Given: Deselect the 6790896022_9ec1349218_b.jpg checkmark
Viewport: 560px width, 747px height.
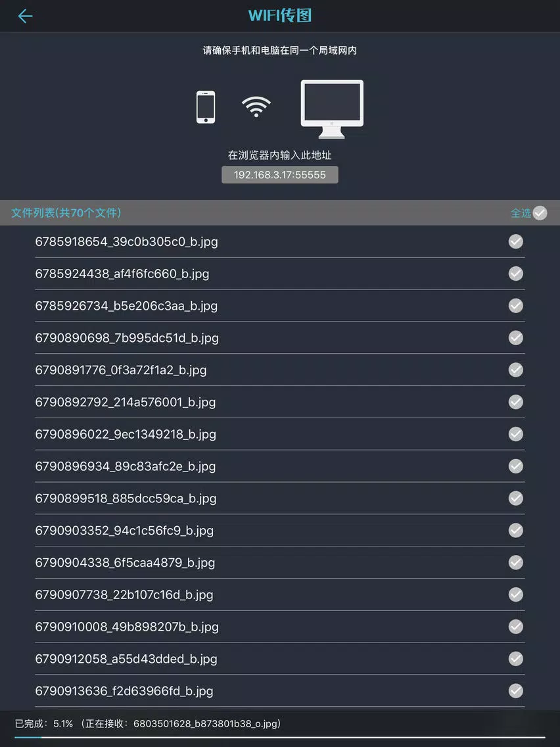Looking at the screenshot, I should [516, 434].
